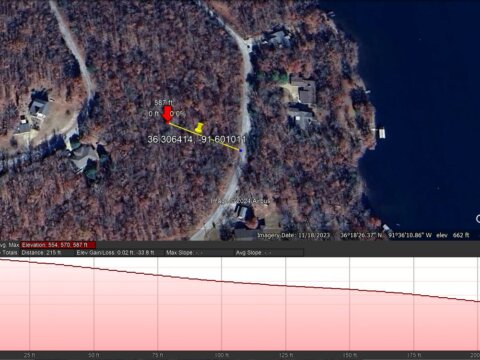Click the red Elevation 554, 570, 587 ft readout

(x=58, y=245)
